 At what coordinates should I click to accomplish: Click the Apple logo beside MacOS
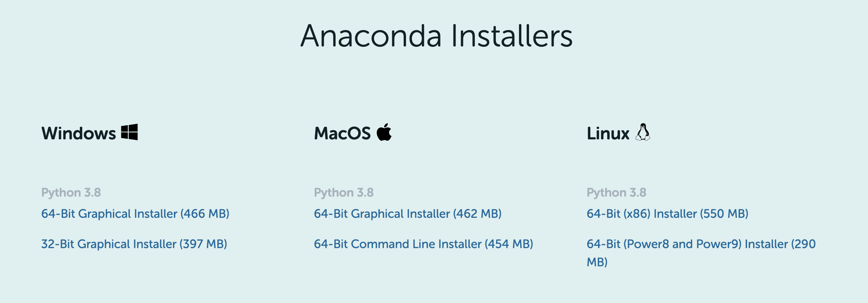pos(384,132)
